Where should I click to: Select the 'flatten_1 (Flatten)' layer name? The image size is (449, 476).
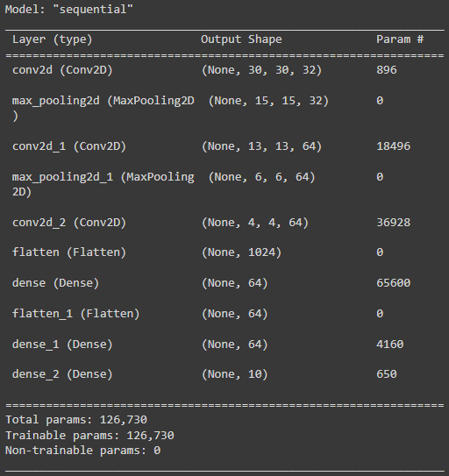[x=76, y=314]
